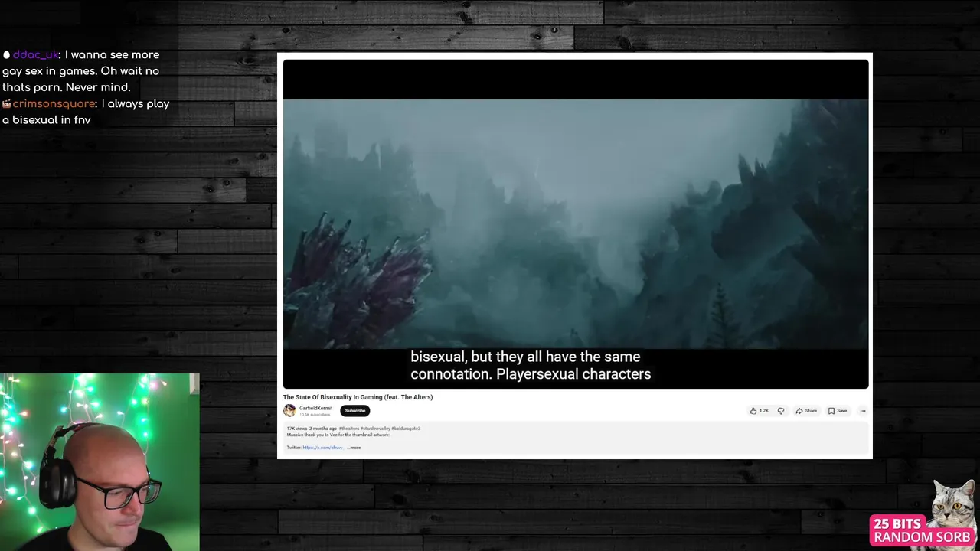Like the video with thumbs up
The image size is (980, 551).
point(759,411)
